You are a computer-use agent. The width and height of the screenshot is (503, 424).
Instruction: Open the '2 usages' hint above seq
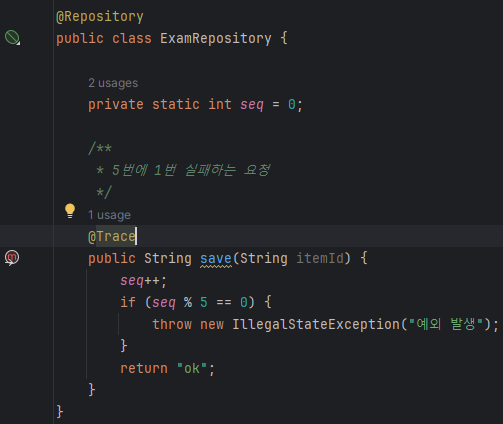(113, 83)
